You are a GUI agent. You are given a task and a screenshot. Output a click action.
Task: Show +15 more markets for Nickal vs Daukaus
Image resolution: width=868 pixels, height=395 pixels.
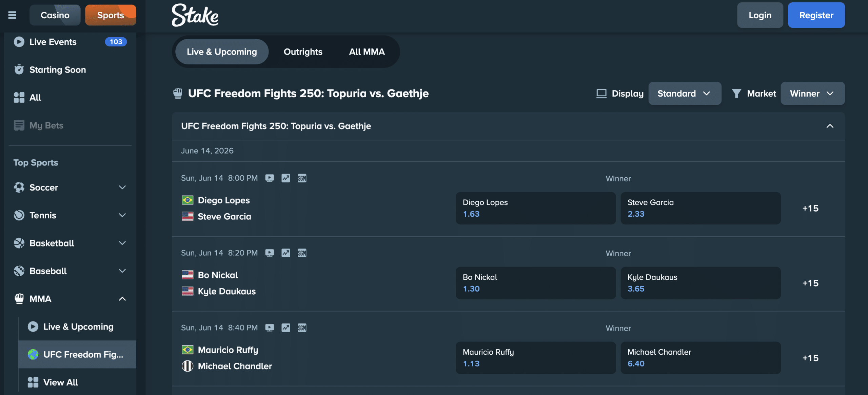tap(810, 283)
